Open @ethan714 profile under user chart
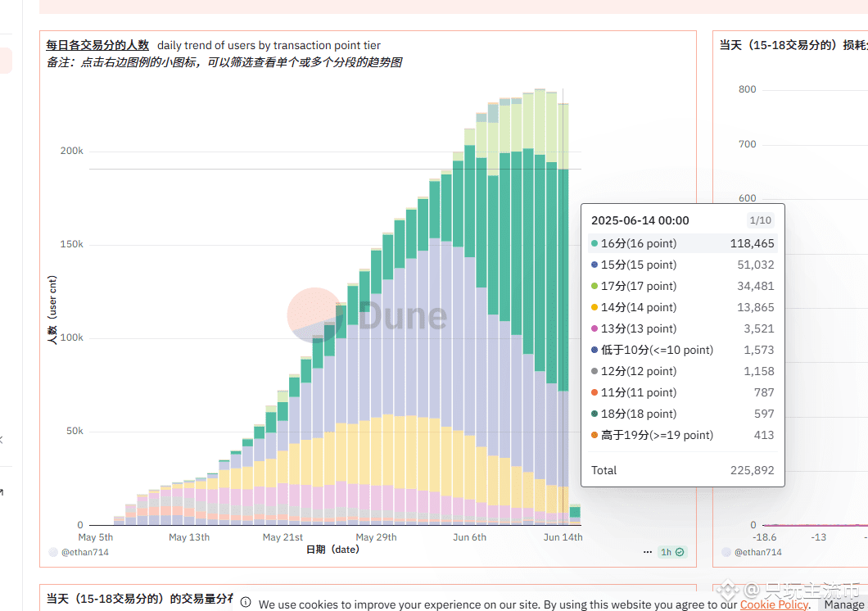 coord(84,552)
